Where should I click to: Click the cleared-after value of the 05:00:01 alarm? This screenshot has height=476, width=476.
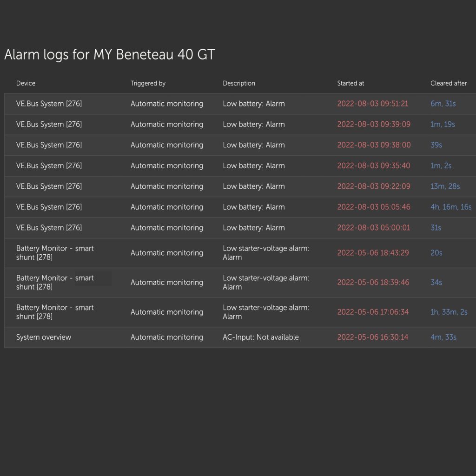point(436,228)
